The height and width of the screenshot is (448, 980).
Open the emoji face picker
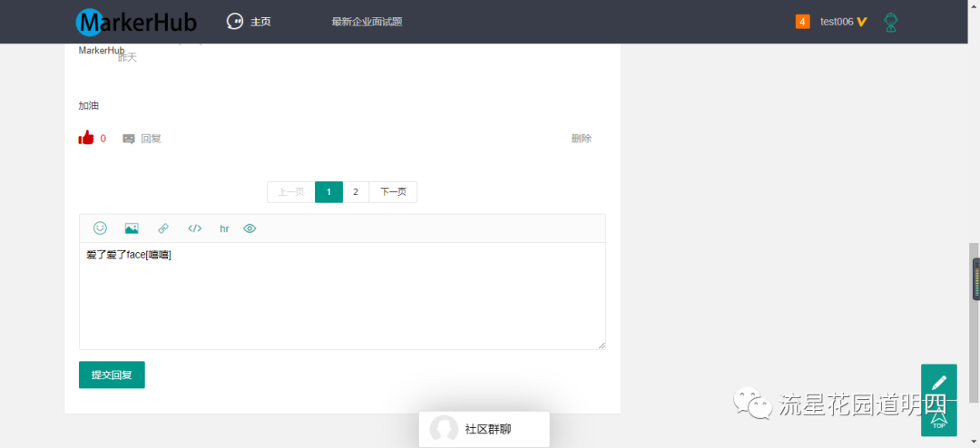click(100, 228)
